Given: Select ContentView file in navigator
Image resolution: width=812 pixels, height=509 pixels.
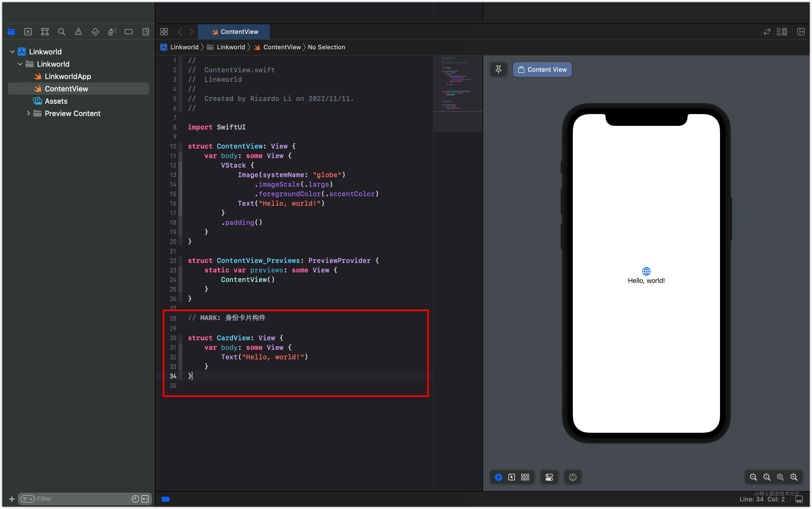Looking at the screenshot, I should [78, 89].
